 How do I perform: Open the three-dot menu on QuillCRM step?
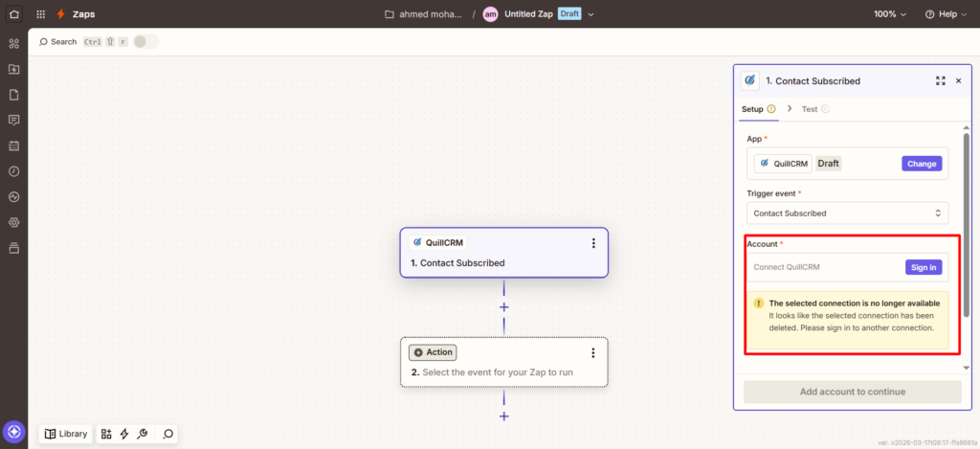(x=593, y=243)
